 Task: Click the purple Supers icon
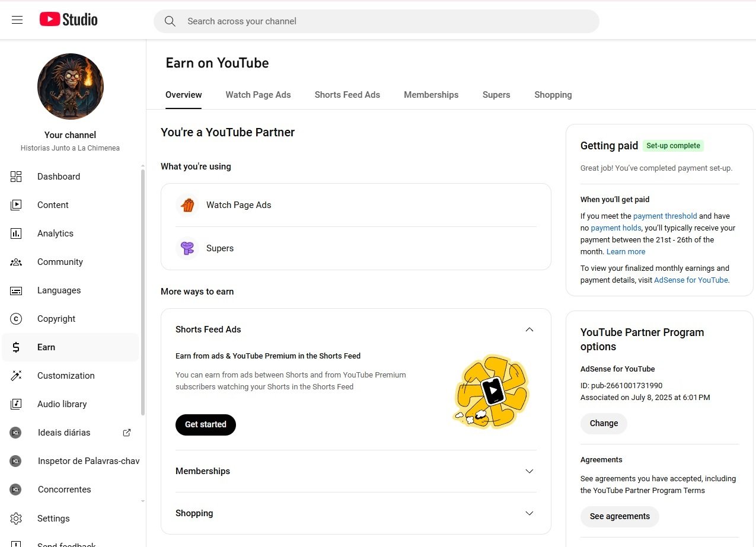pyautogui.click(x=187, y=248)
